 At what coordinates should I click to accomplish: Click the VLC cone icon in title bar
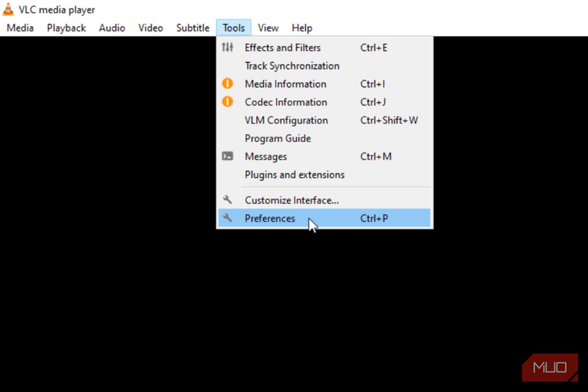(x=8, y=9)
